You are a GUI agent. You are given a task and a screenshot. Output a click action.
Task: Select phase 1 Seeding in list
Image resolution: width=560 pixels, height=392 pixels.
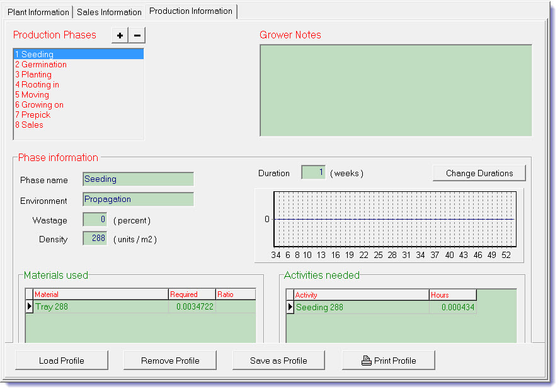coord(78,54)
